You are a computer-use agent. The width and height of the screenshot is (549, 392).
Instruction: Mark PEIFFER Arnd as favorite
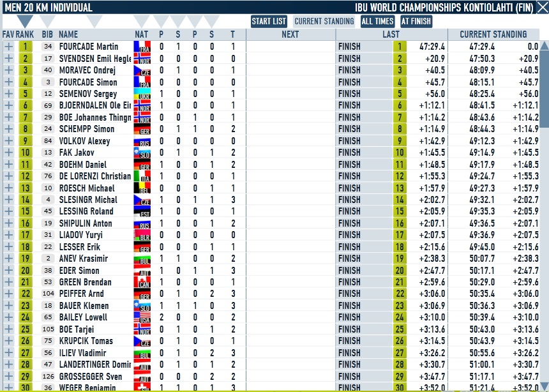tap(9, 294)
